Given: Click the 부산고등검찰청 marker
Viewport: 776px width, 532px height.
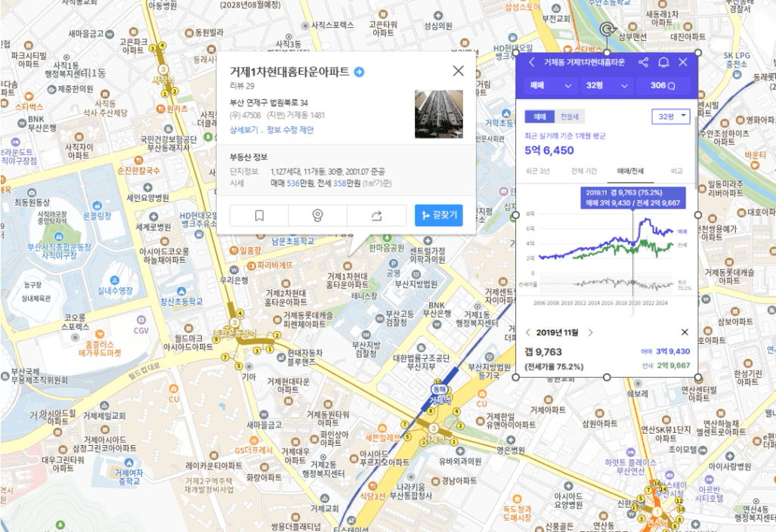Looking at the screenshot, I should pos(379,318).
